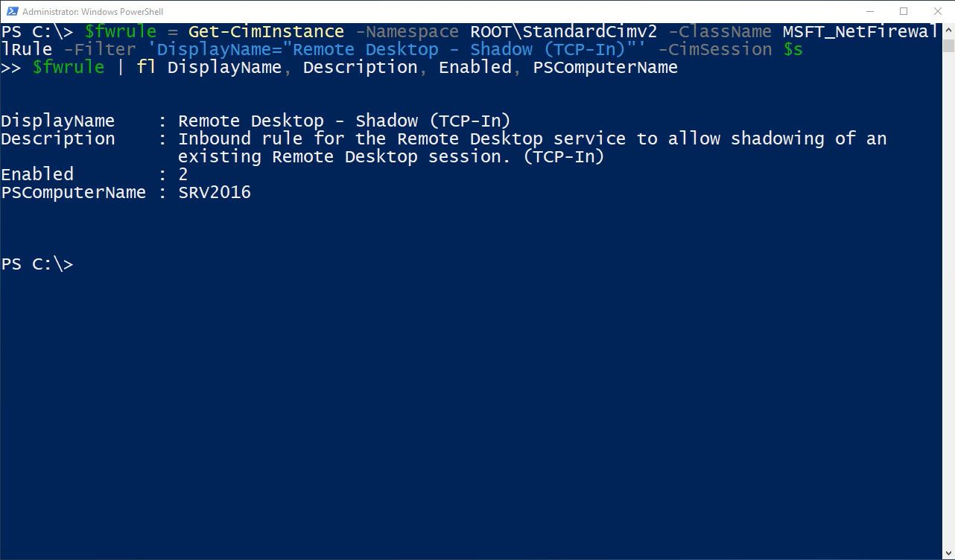Click the 'ROOT\StandardCimv2' namespace text
The height and width of the screenshot is (560, 955).
pyautogui.click(x=563, y=31)
